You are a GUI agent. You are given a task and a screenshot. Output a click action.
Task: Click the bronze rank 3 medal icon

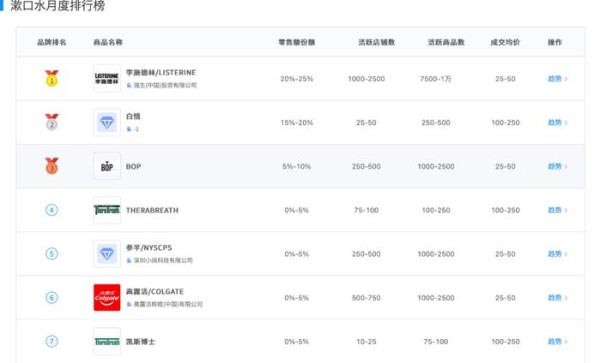pos(52,166)
